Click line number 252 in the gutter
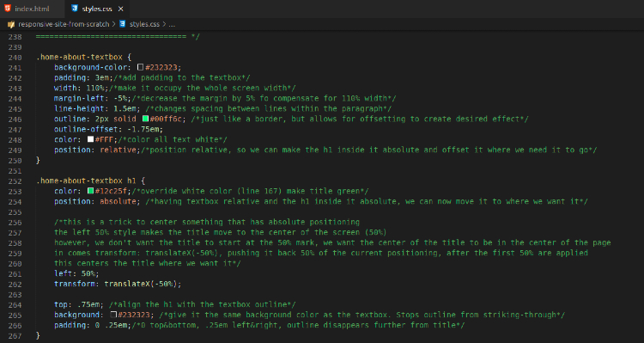This screenshot has height=343, width=644. [15, 181]
